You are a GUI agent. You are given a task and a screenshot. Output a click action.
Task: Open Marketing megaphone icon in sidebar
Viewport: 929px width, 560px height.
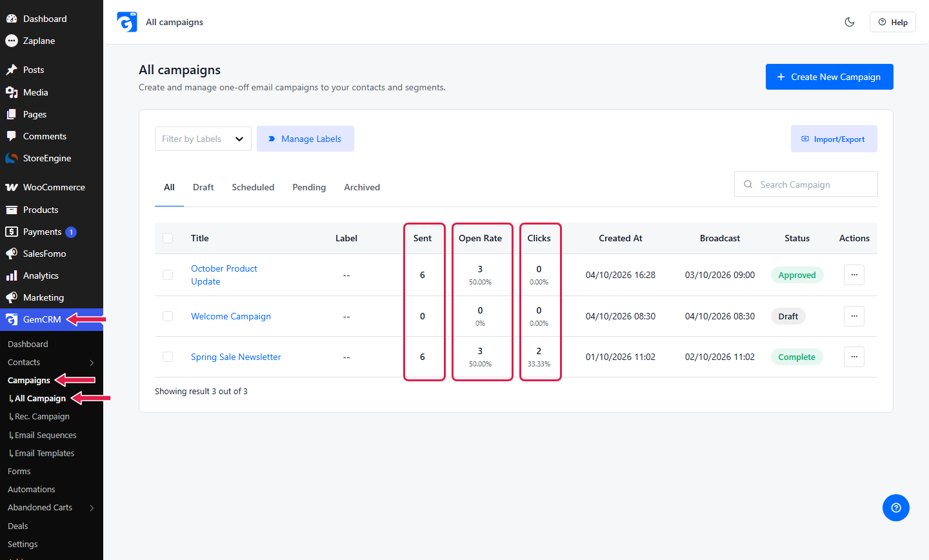click(x=12, y=297)
